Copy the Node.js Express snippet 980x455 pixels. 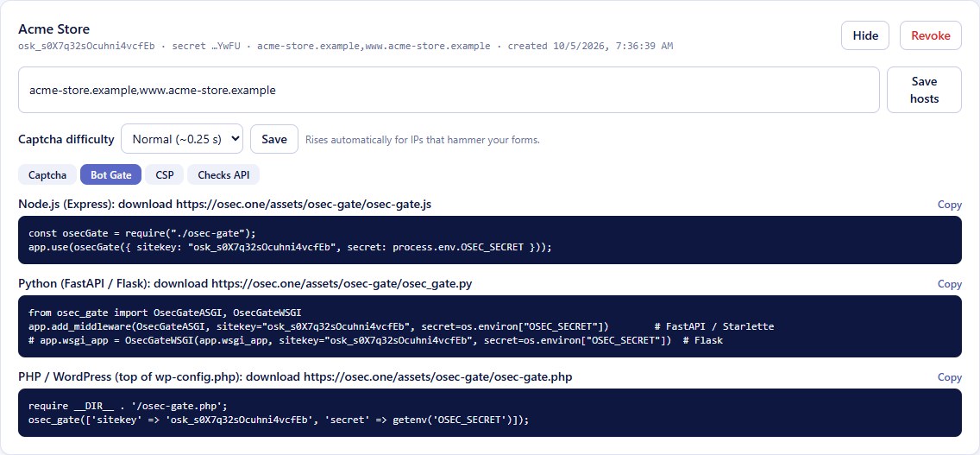(x=949, y=205)
